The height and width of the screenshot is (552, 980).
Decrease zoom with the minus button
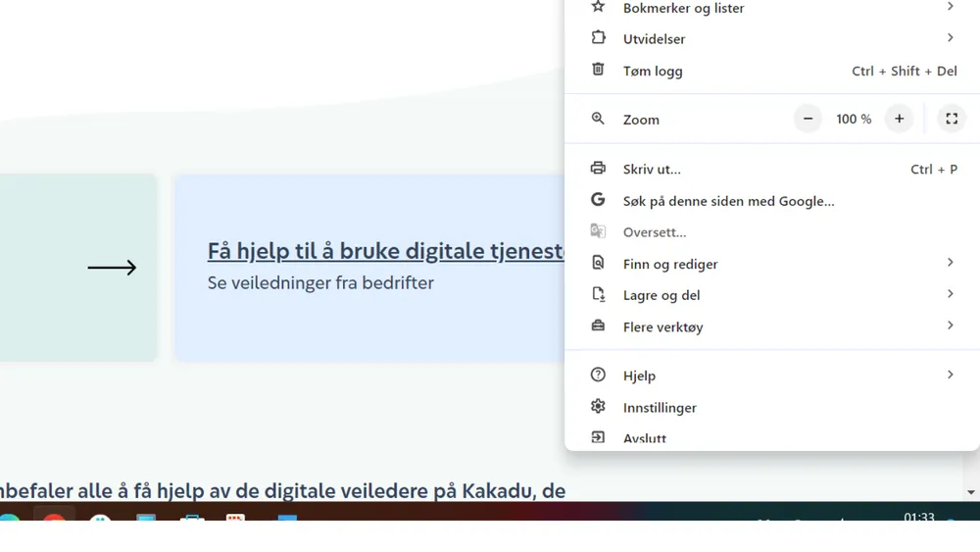click(x=808, y=119)
